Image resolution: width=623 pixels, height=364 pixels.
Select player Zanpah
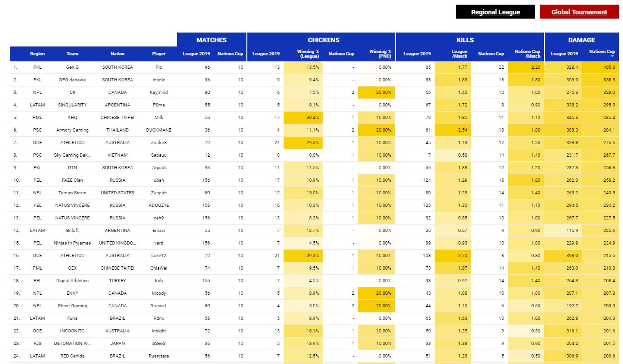[x=159, y=193]
